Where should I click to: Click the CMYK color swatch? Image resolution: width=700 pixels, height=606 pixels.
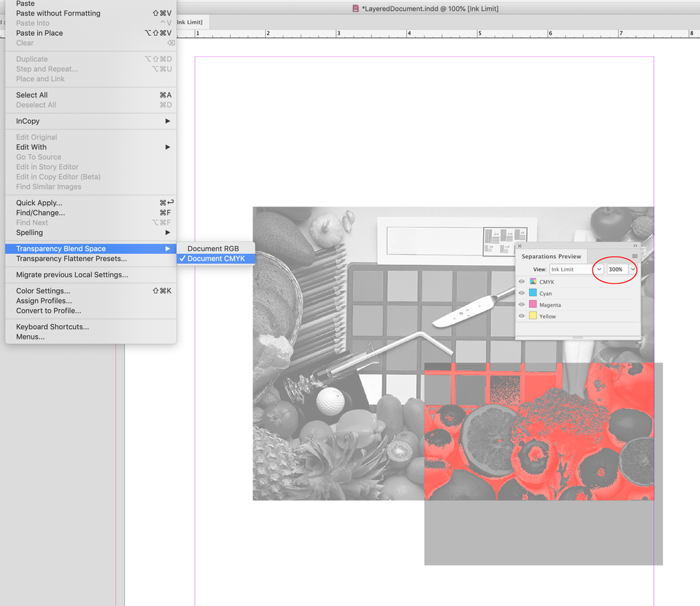(x=533, y=282)
